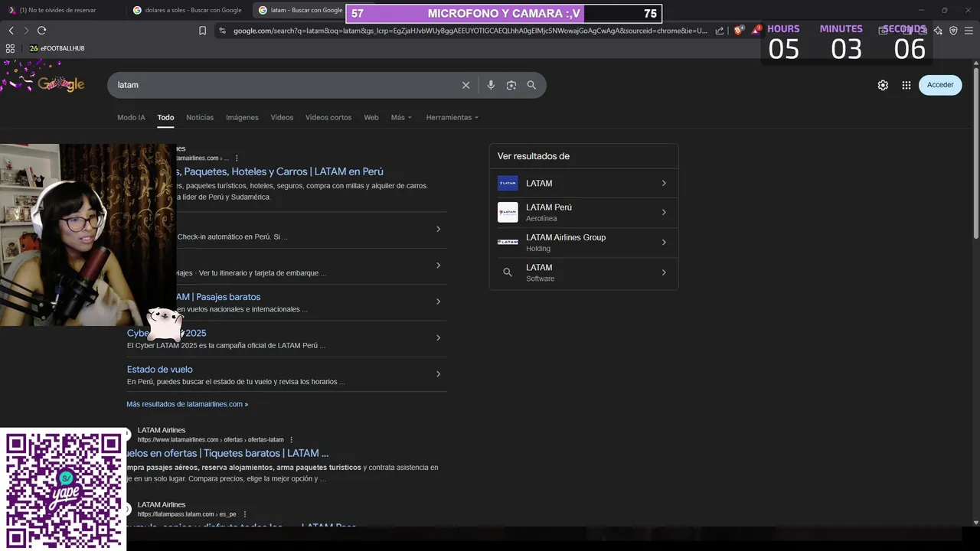Expand the Estado de vuelo sitelink chevron
Image resolution: width=980 pixels, height=551 pixels.
[x=438, y=374]
